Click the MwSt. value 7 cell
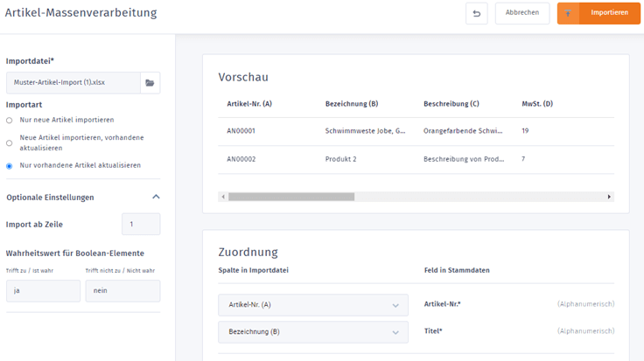Viewport: 644px width, 361px height. pyautogui.click(x=523, y=159)
